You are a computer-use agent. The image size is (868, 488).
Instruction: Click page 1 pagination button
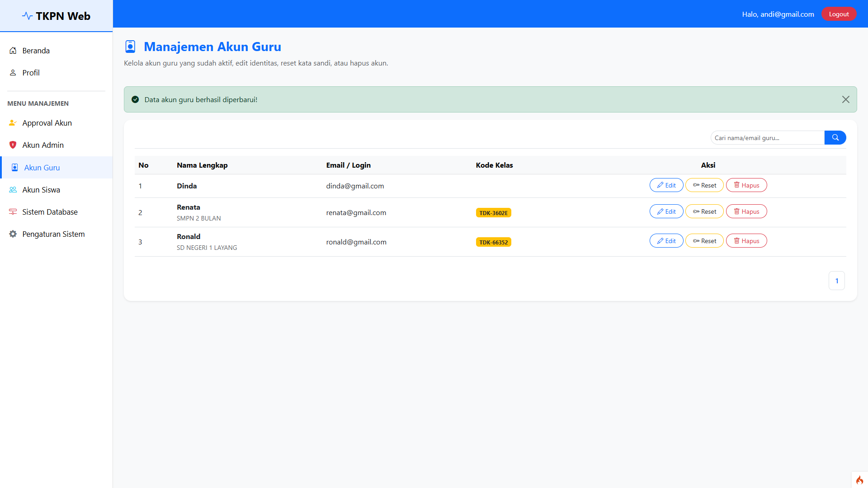(x=836, y=281)
